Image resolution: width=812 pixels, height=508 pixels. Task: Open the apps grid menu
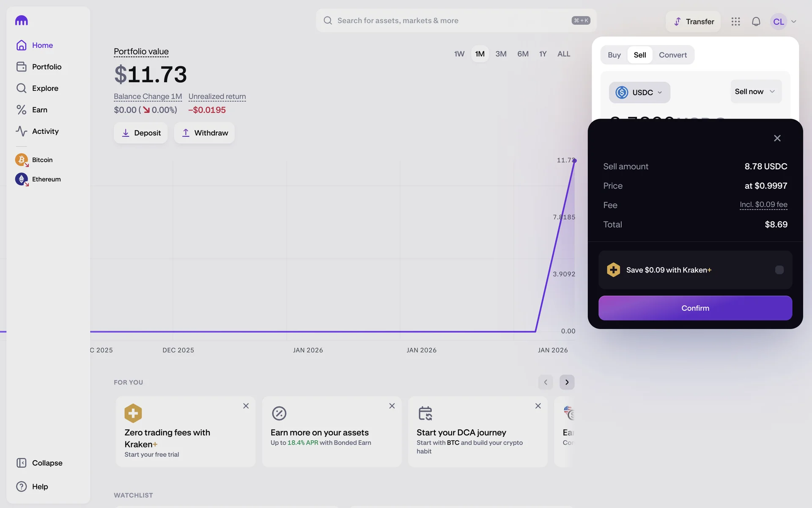tap(735, 22)
